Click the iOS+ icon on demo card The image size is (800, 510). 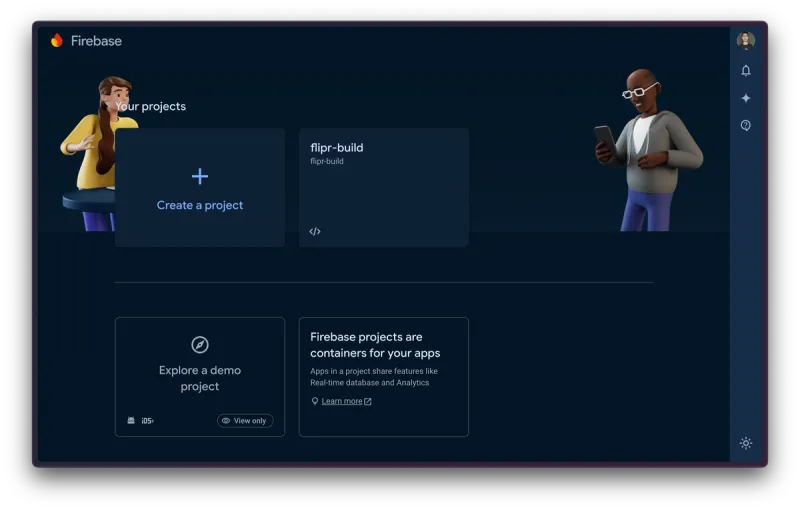pyautogui.click(x=147, y=421)
